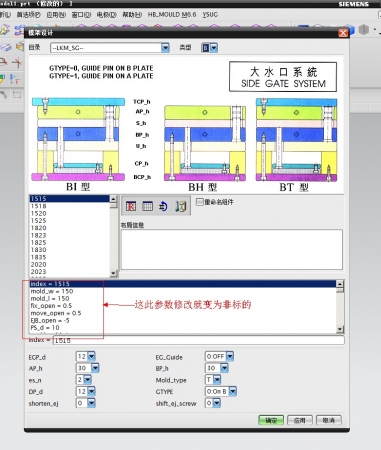381x450 pixels.
Task: Click the layout information text box
Action: point(232,249)
